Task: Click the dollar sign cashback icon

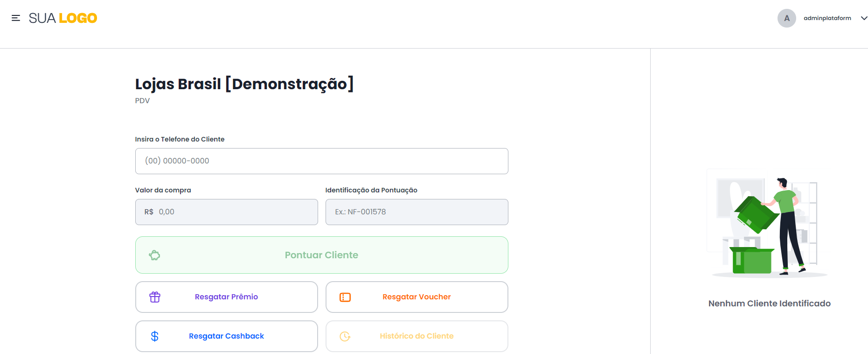Action: coord(155,336)
